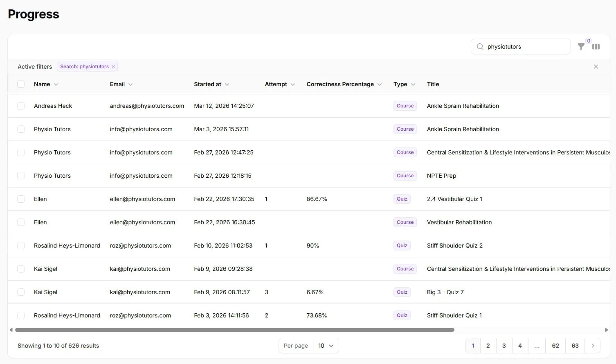Screen dimensions: 616x364
Task: Clear all active filters with the X
Action: (x=596, y=67)
